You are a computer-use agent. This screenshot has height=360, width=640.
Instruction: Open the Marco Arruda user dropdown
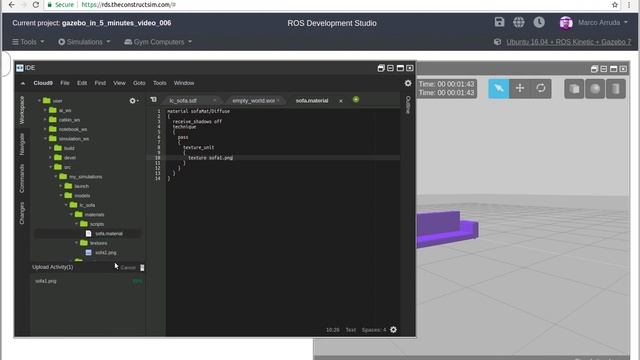point(602,23)
